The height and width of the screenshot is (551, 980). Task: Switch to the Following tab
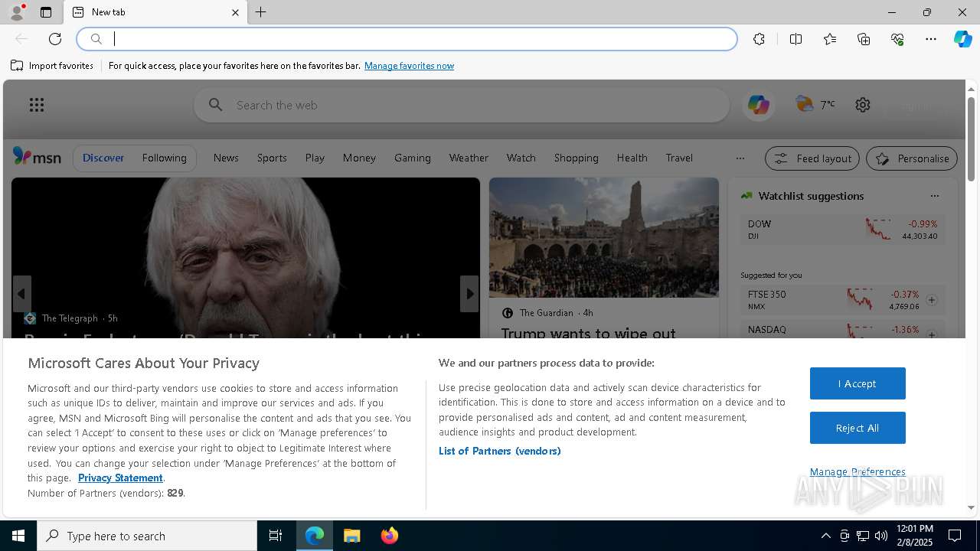click(x=164, y=158)
